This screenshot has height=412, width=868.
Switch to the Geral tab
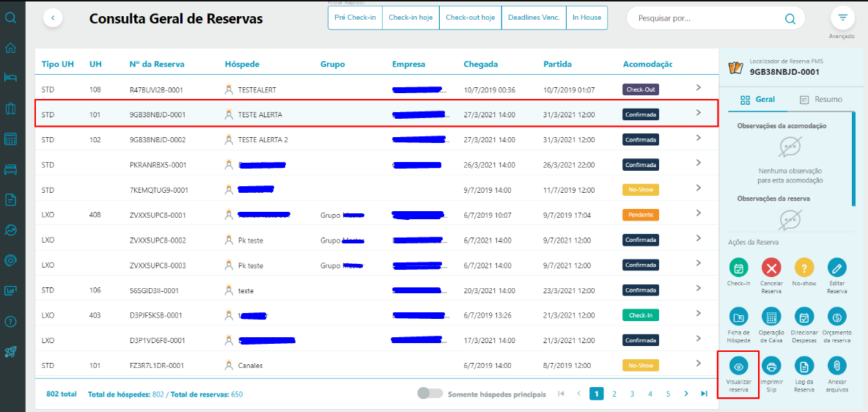pyautogui.click(x=758, y=100)
